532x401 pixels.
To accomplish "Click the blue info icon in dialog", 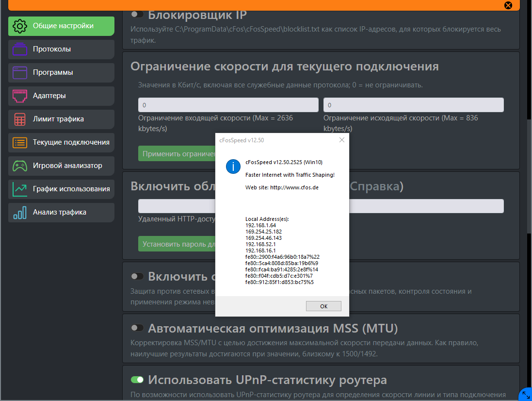I will coord(233,167).
